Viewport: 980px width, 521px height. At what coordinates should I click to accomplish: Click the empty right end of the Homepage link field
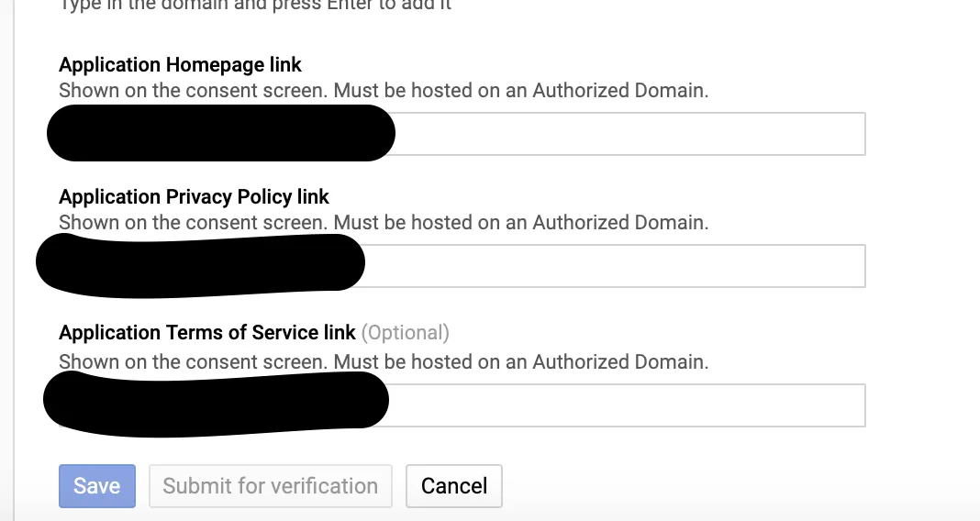tap(630, 134)
